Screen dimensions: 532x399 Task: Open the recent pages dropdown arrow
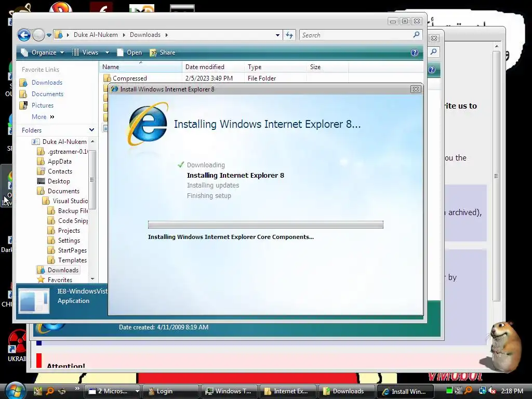[x=49, y=35]
